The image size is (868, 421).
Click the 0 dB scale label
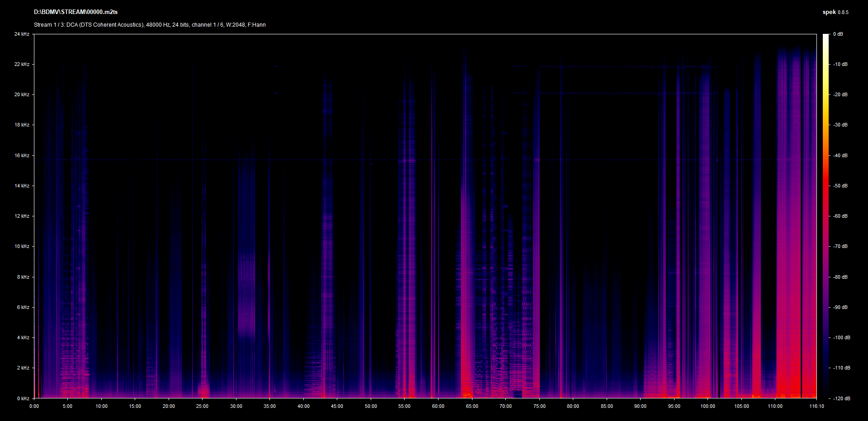[x=838, y=34]
